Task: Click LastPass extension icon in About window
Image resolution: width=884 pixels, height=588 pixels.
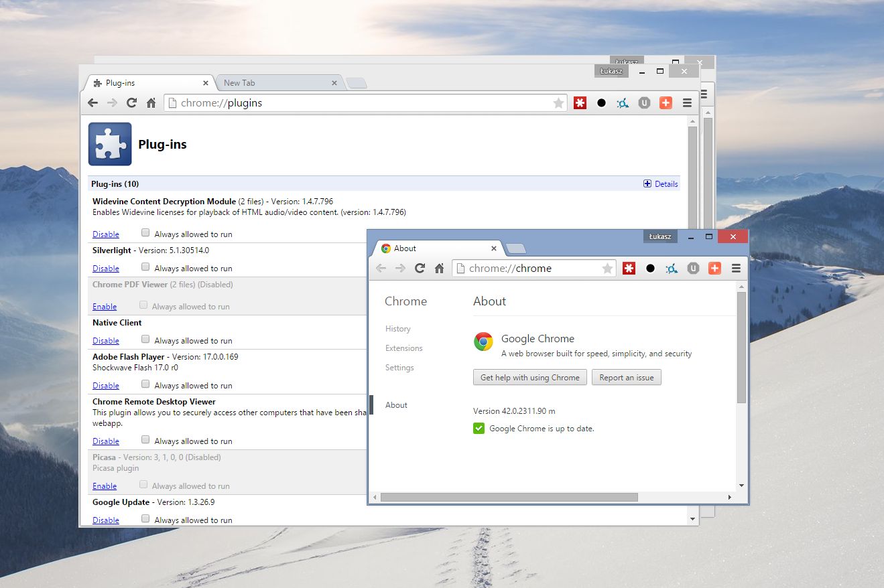Action: (x=629, y=269)
